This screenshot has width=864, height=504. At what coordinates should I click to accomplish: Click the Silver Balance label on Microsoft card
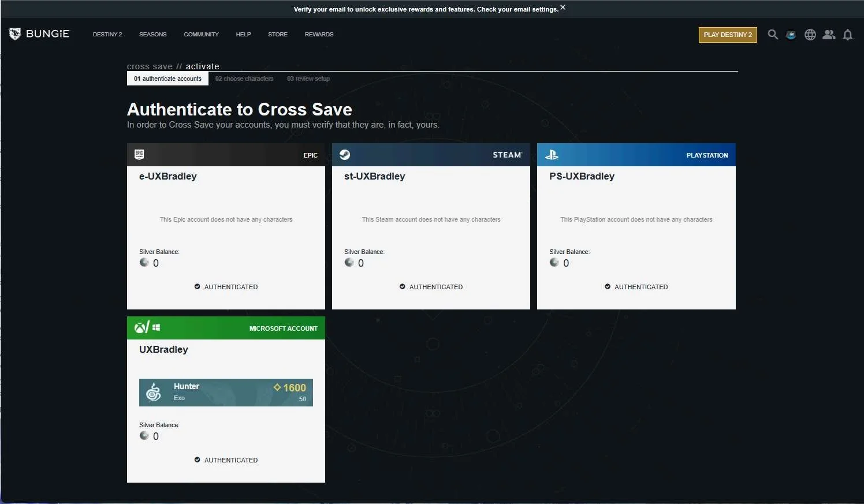click(159, 425)
